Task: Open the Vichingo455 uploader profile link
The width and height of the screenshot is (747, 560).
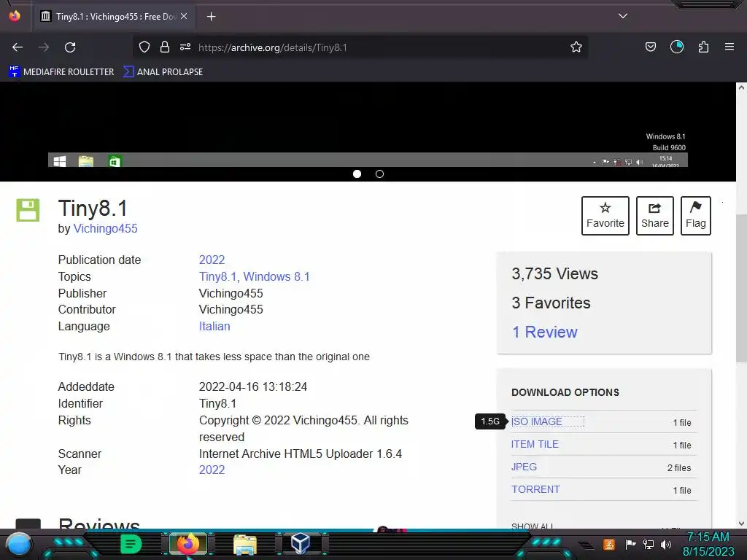Action: (105, 228)
